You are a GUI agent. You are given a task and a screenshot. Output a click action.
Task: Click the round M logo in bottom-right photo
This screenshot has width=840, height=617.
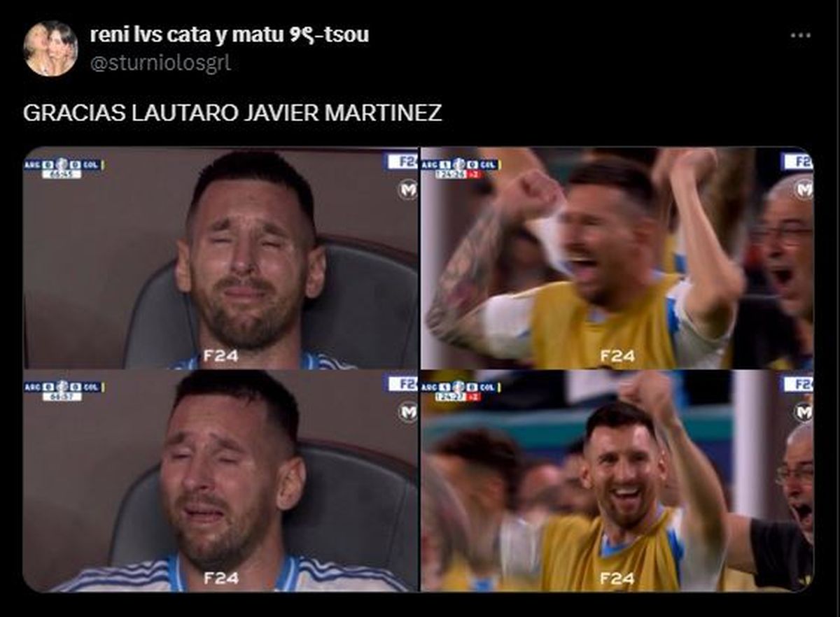(803, 412)
